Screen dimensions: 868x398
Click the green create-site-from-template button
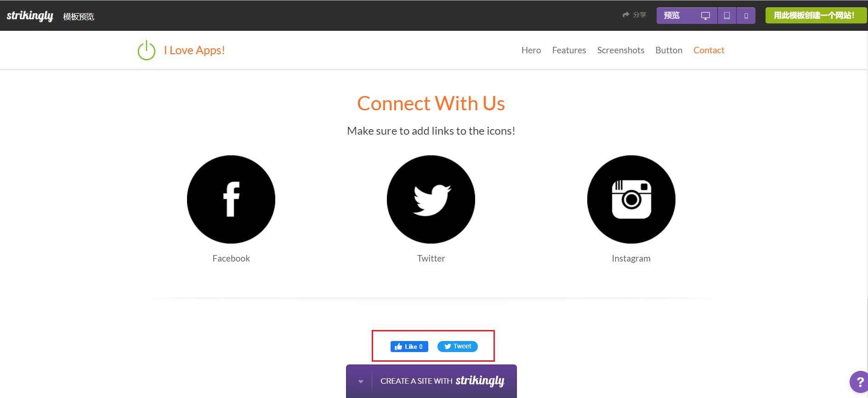tap(814, 16)
